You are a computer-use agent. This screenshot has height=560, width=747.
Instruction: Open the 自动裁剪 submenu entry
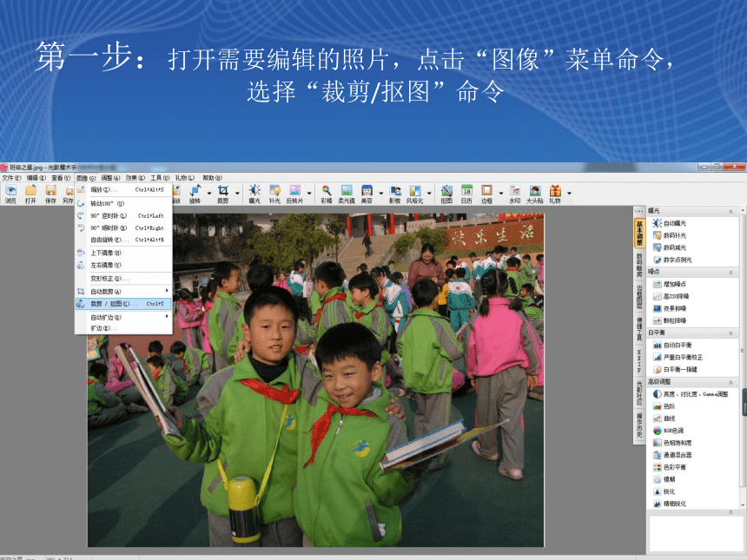pyautogui.click(x=123, y=292)
